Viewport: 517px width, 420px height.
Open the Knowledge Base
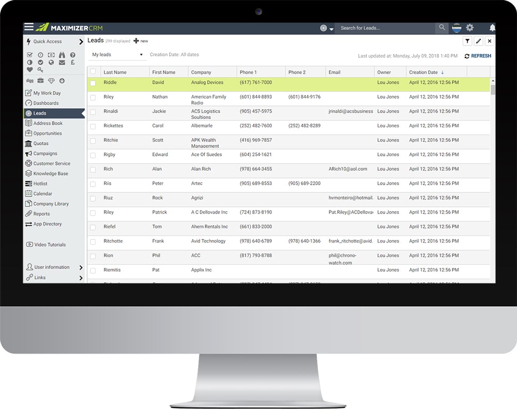point(51,174)
